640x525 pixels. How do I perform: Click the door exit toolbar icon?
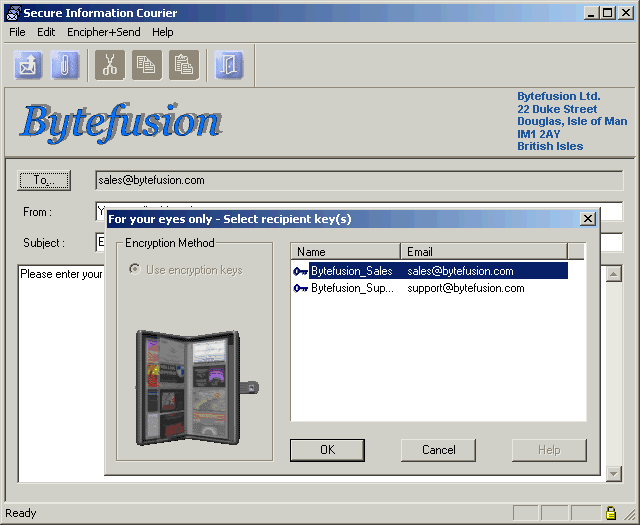point(229,65)
